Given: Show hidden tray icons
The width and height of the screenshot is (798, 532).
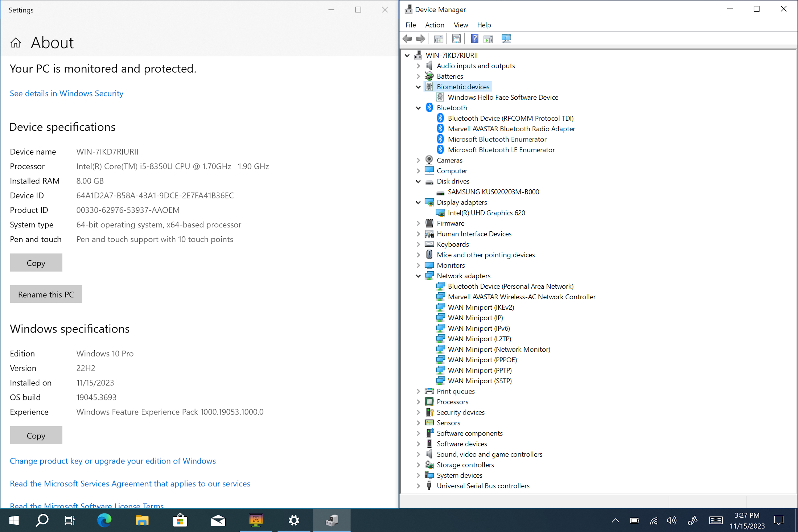Looking at the screenshot, I should tap(616, 521).
